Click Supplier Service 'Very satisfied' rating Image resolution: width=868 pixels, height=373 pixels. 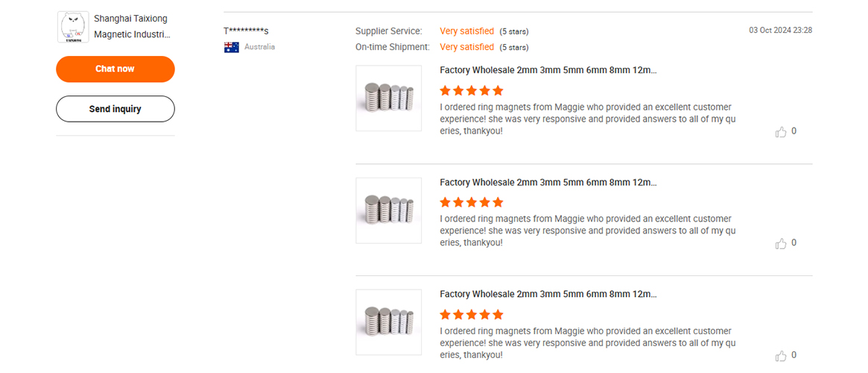pos(466,31)
